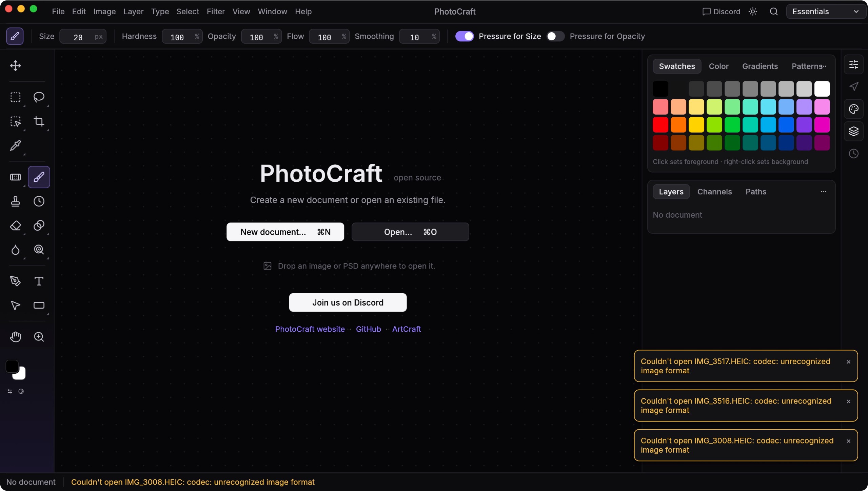This screenshot has height=491, width=868.
Task: Click Join us on Discord button
Action: (348, 302)
